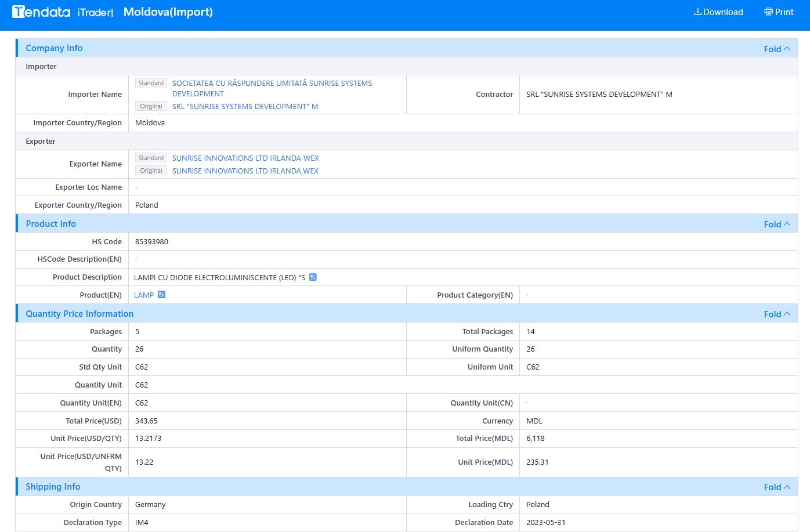The width and height of the screenshot is (810, 532).
Task: Open original importer SRL "SUNRISE SYSTEMS DEVELOPMENT" M link
Action: pyautogui.click(x=245, y=107)
